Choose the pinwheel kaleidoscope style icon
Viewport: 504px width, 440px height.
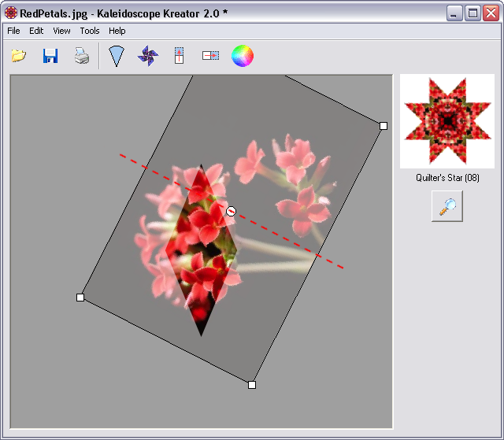coord(148,56)
